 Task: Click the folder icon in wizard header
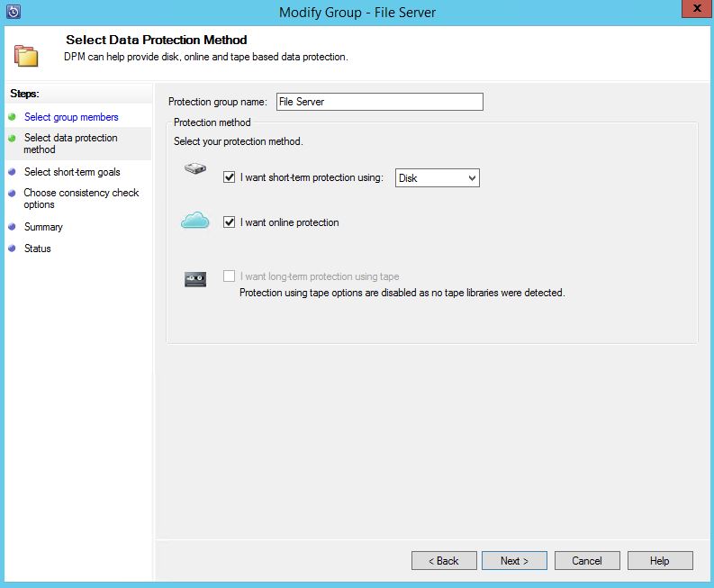coord(25,56)
